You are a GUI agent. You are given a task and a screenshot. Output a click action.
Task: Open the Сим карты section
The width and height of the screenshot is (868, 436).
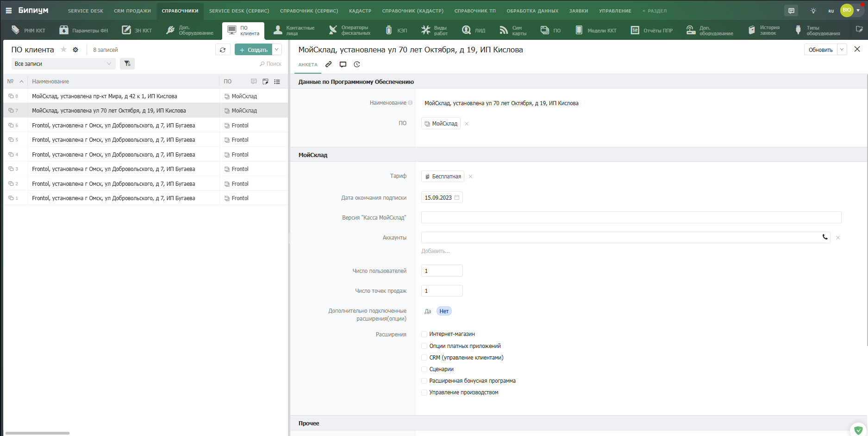513,30
